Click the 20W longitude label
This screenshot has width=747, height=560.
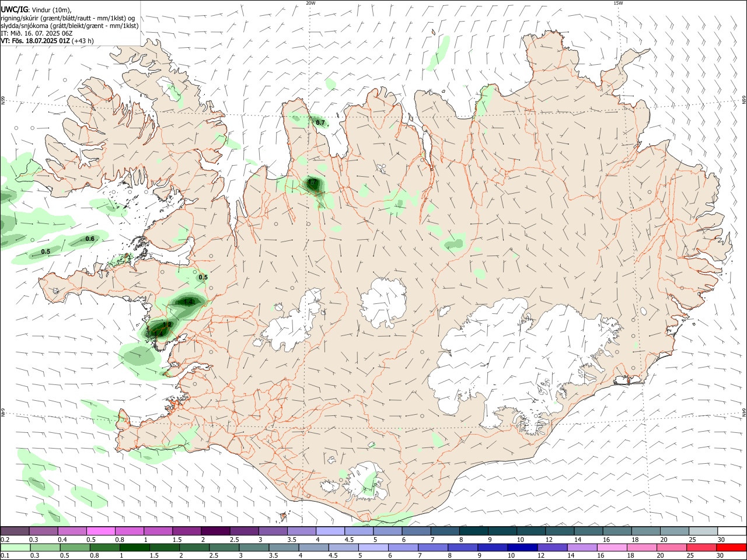pos(310,3)
